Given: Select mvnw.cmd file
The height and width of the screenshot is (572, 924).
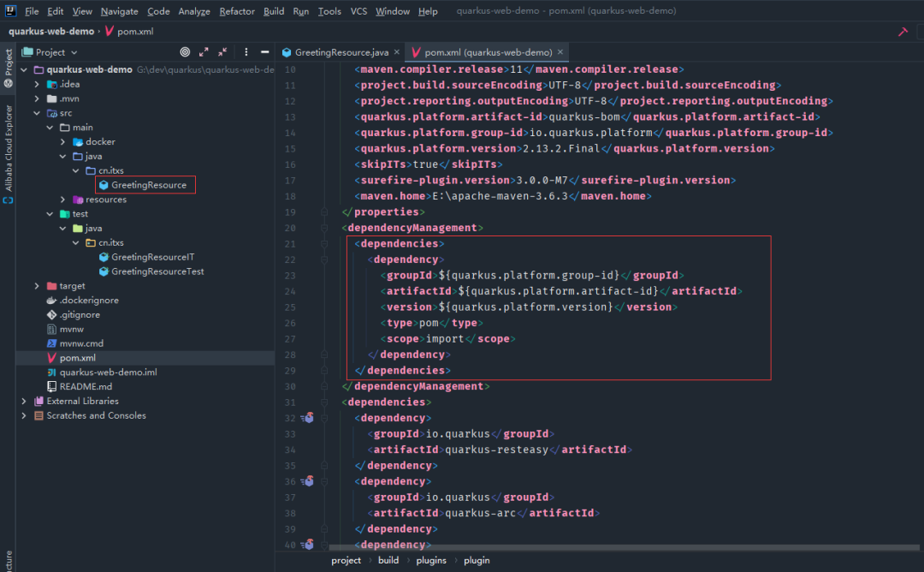Looking at the screenshot, I should [81, 343].
